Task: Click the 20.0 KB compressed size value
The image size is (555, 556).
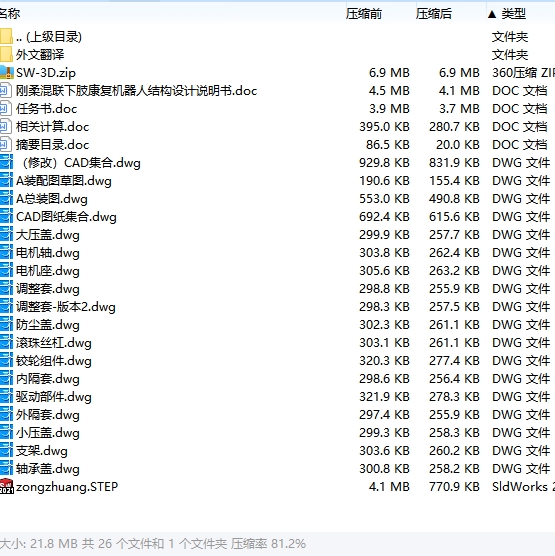Action: coord(458,145)
